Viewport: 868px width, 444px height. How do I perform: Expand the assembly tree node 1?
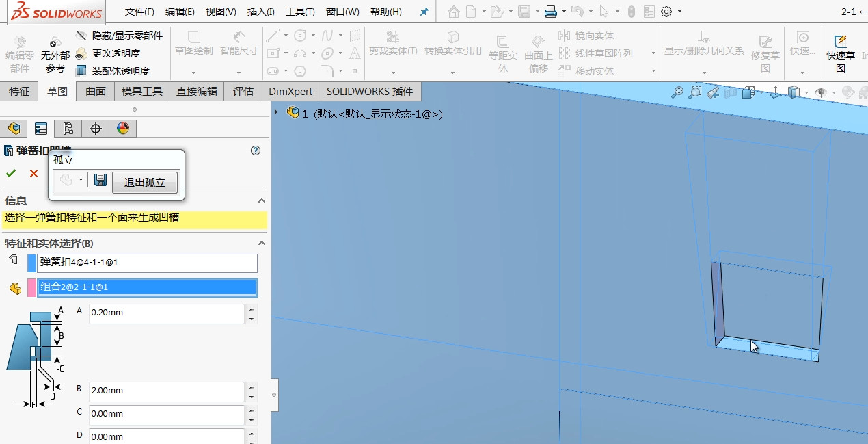[276, 113]
